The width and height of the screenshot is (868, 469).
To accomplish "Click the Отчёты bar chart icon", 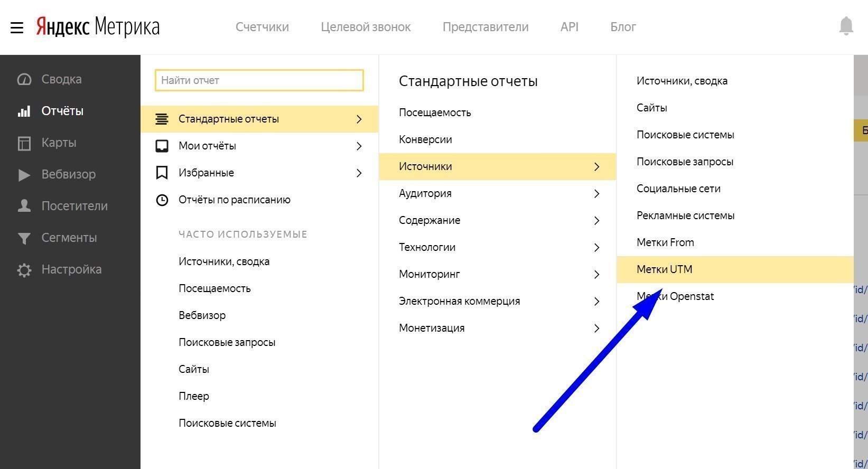I will click(x=24, y=111).
